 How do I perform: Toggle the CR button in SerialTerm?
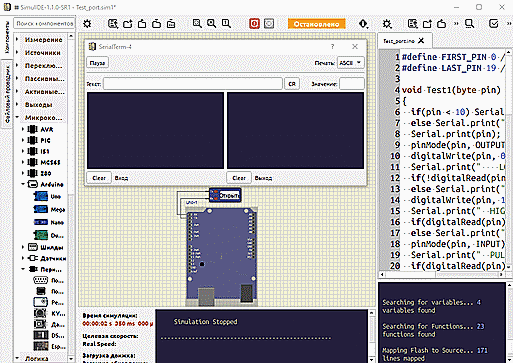(x=292, y=84)
